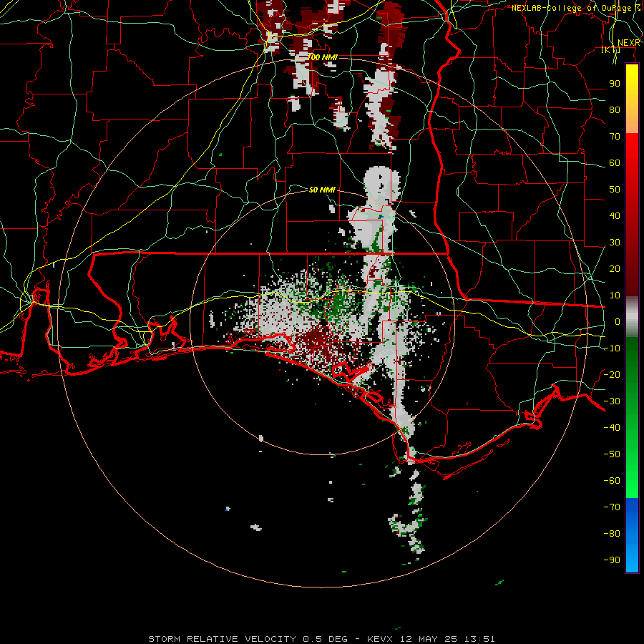This screenshot has width=644, height=644.
Task: Click the 50 NMI range ring label
Action: coord(323,190)
